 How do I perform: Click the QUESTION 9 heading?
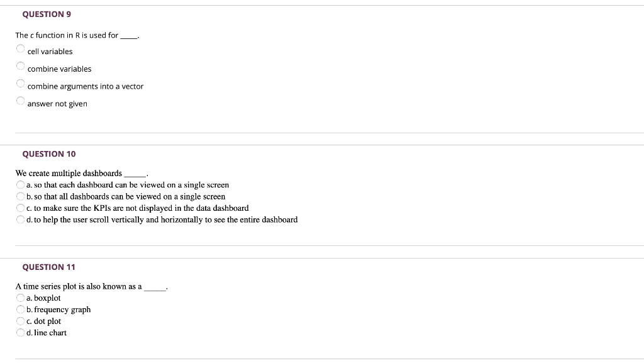[x=45, y=13]
